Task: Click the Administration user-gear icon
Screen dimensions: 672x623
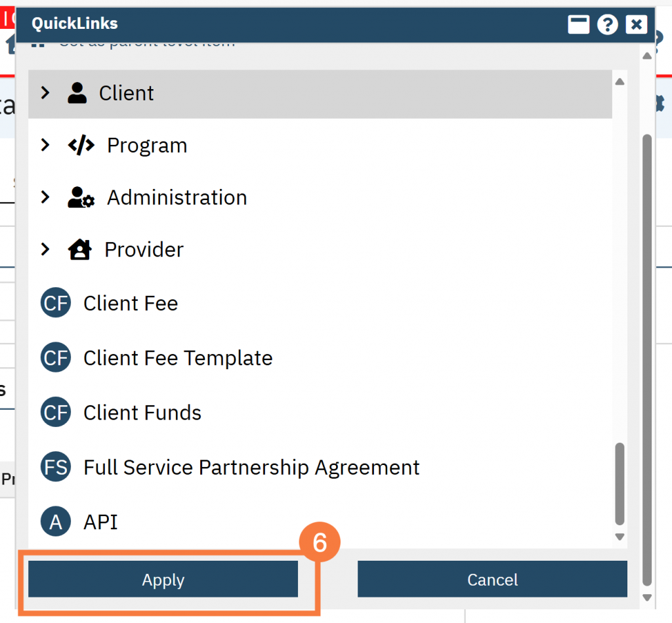Action: coord(81,197)
